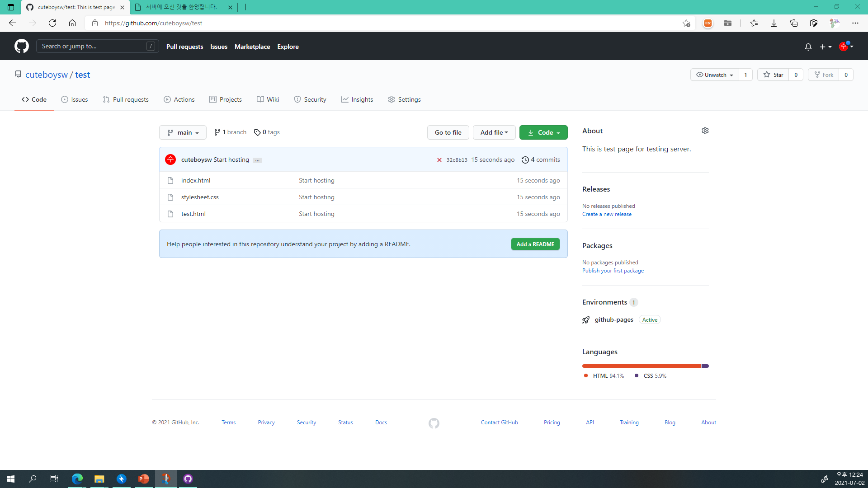This screenshot has height=488, width=868.
Task: Click the CSS segment of languages bar
Action: pos(705,366)
